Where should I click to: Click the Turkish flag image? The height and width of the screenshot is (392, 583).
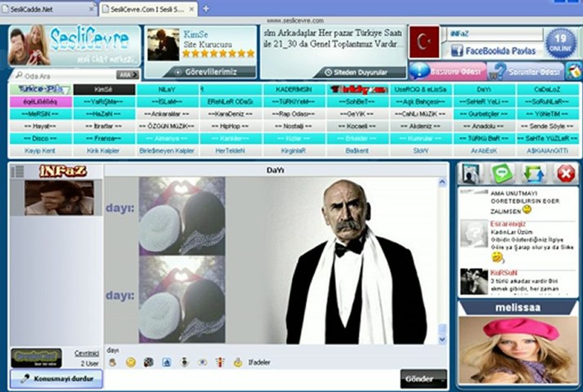424,42
